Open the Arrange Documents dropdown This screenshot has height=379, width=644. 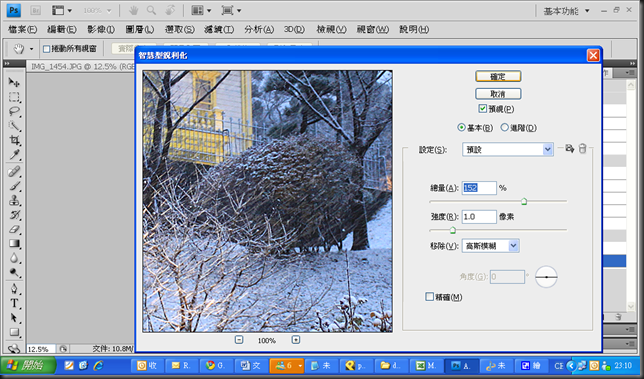coord(201,11)
